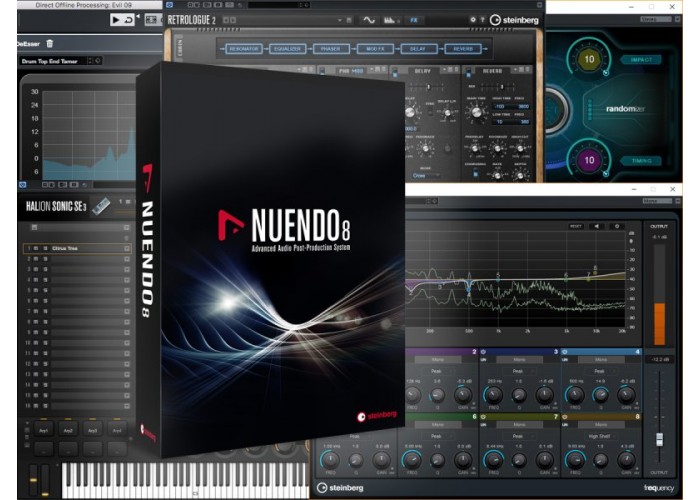Image resolution: width=700 pixels, height=500 pixels.
Task: Click the Randomizer IMPACT label button
Action: click(641, 59)
